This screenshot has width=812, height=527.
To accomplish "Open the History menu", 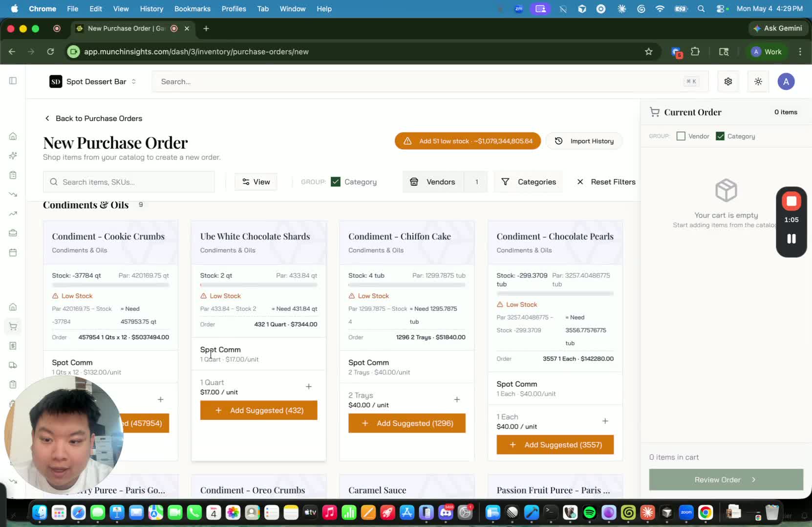I will pos(151,9).
